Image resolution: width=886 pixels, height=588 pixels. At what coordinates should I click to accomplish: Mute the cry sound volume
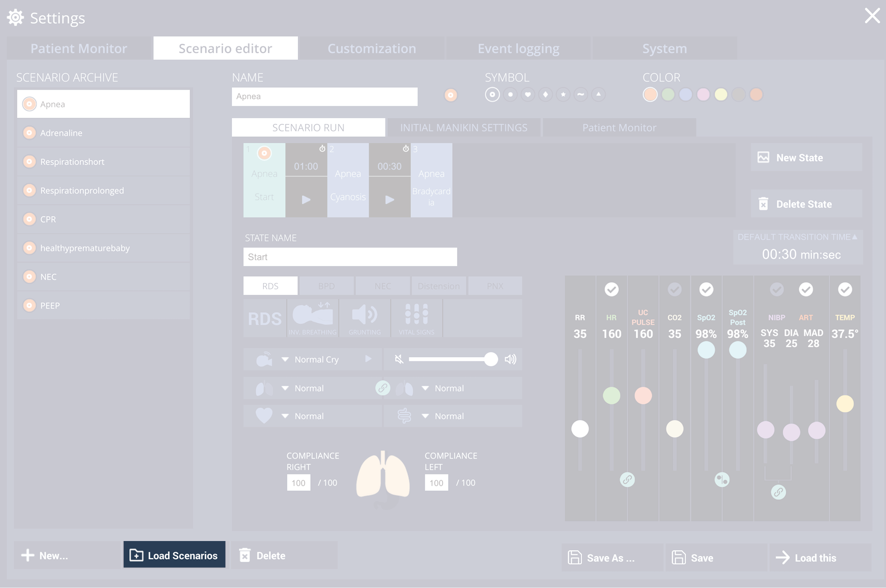(x=399, y=359)
